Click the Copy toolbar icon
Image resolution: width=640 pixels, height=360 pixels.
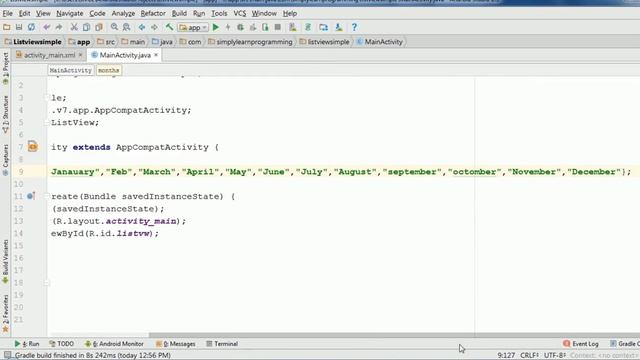[x=86, y=27]
